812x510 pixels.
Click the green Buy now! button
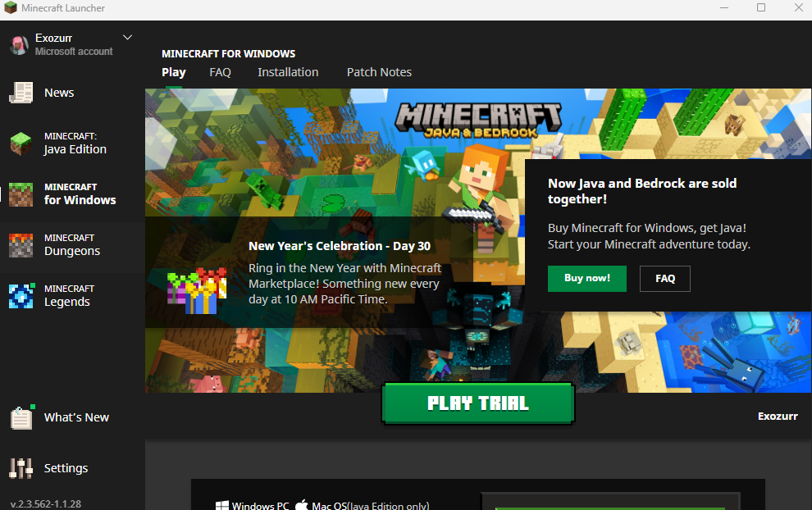(587, 279)
